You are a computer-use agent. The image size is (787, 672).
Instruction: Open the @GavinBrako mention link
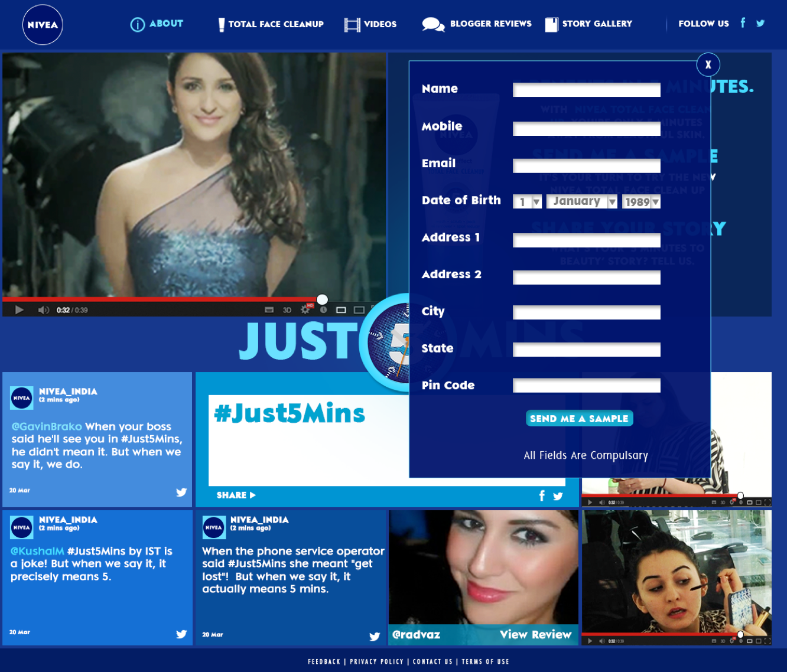click(47, 426)
